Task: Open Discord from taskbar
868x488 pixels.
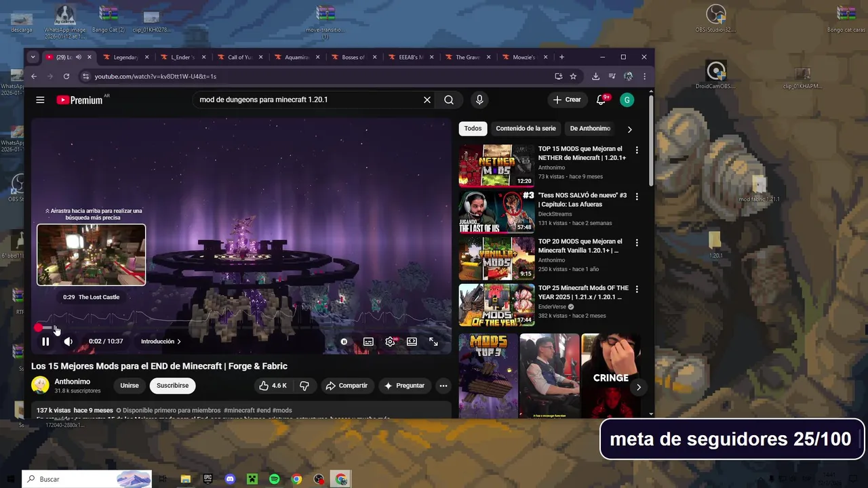Action: pyautogui.click(x=230, y=479)
